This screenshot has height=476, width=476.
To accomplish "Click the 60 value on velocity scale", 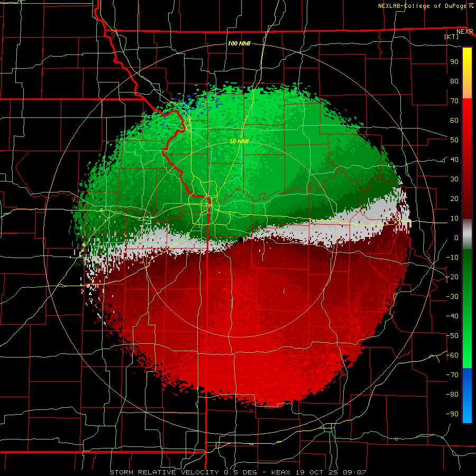I will 454,120.
